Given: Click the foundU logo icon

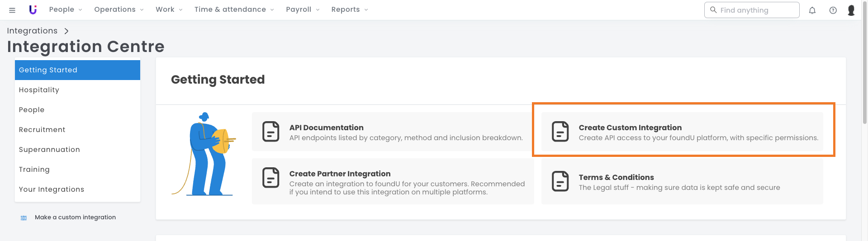Looking at the screenshot, I should pos(33,9).
